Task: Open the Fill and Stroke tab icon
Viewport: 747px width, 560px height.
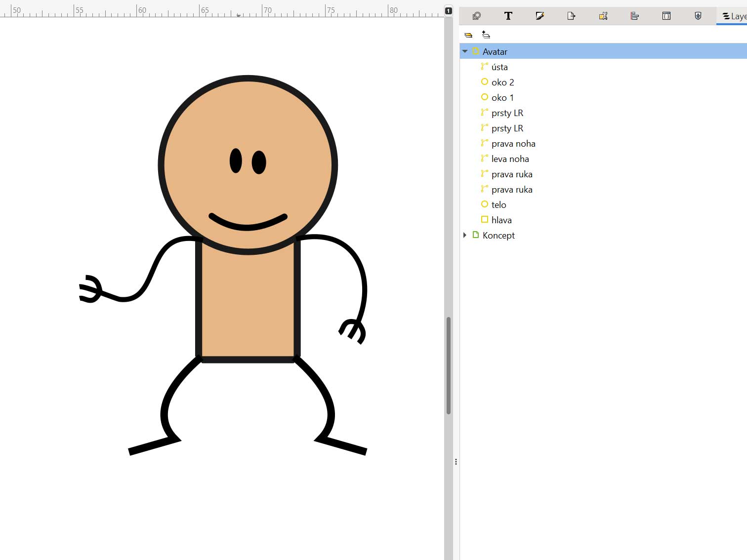Action: (x=539, y=16)
